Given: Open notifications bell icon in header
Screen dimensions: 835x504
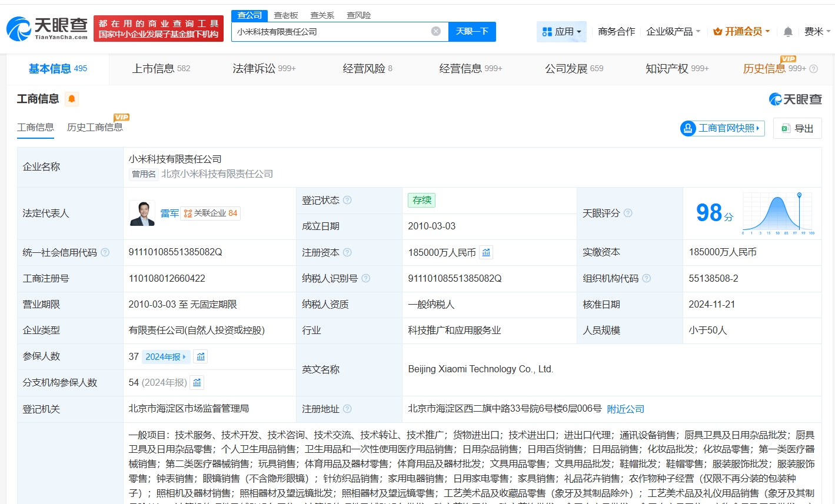Looking at the screenshot, I should point(788,32).
